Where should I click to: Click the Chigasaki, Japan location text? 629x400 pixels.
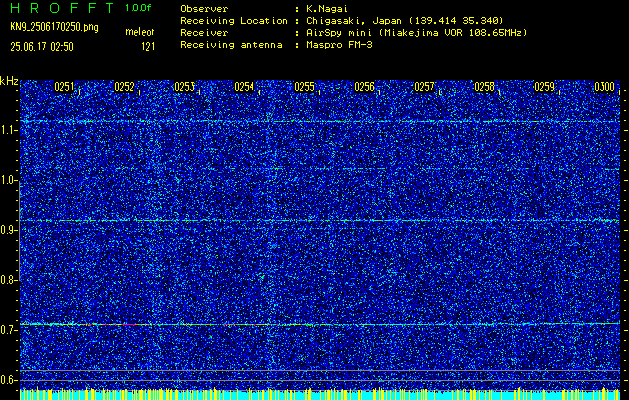[x=404, y=21]
